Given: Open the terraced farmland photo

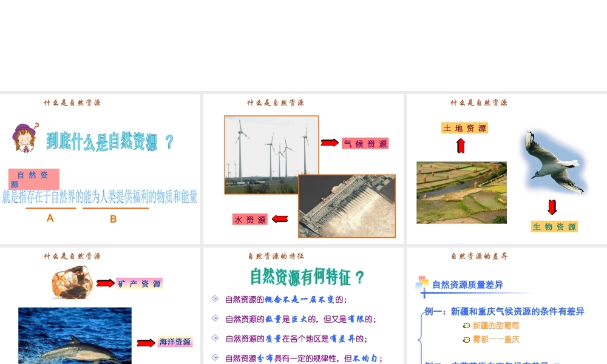Looking at the screenshot, I should point(461,193).
